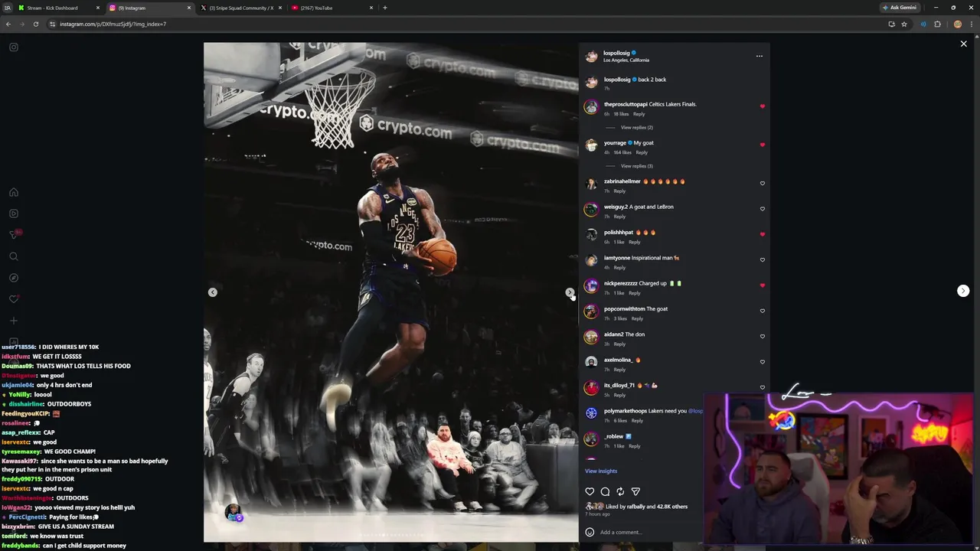
Task: Open axelmolina_ commenter username
Action: pyautogui.click(x=618, y=360)
